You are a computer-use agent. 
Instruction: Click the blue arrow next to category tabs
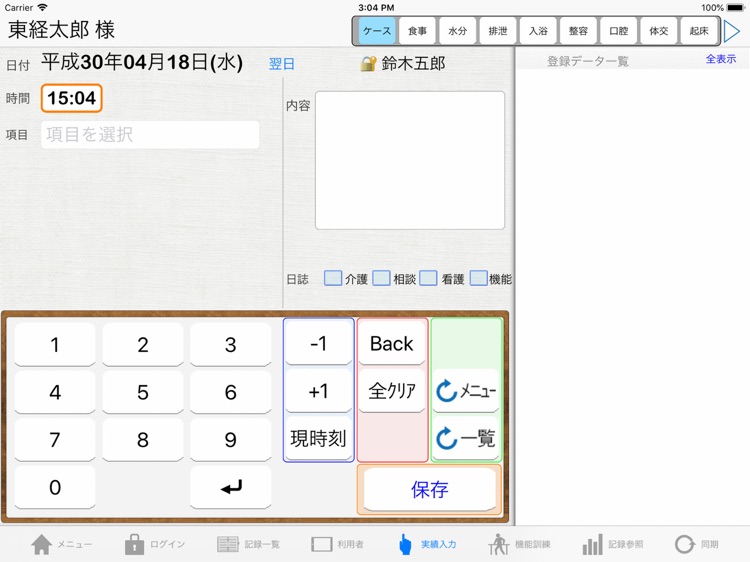tap(731, 31)
